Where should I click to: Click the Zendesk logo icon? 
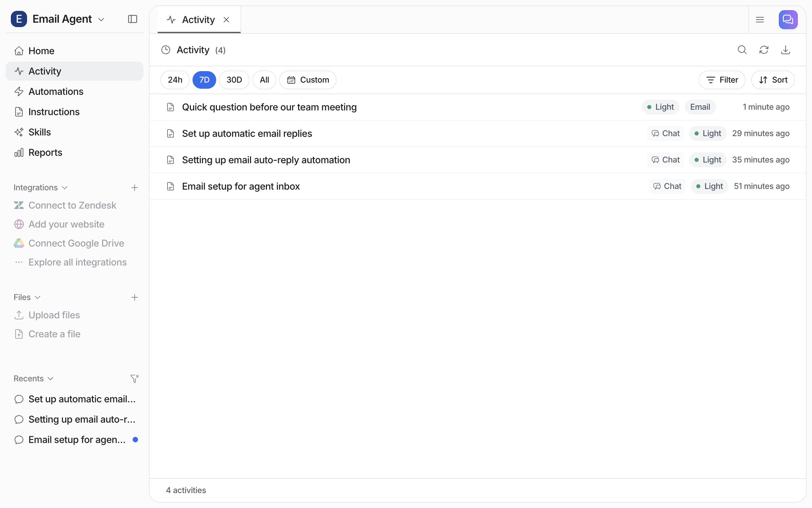pos(19,205)
